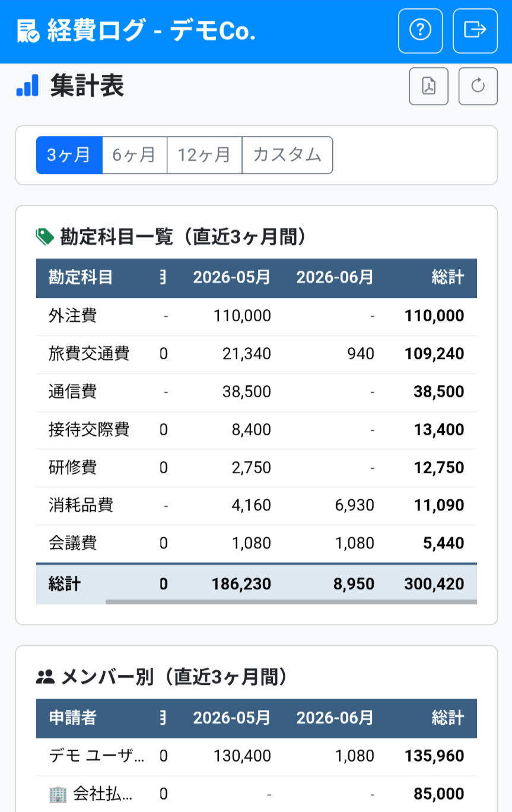Switch to the 12ヶ月 period
Image resolution: width=512 pixels, height=812 pixels.
(x=205, y=155)
